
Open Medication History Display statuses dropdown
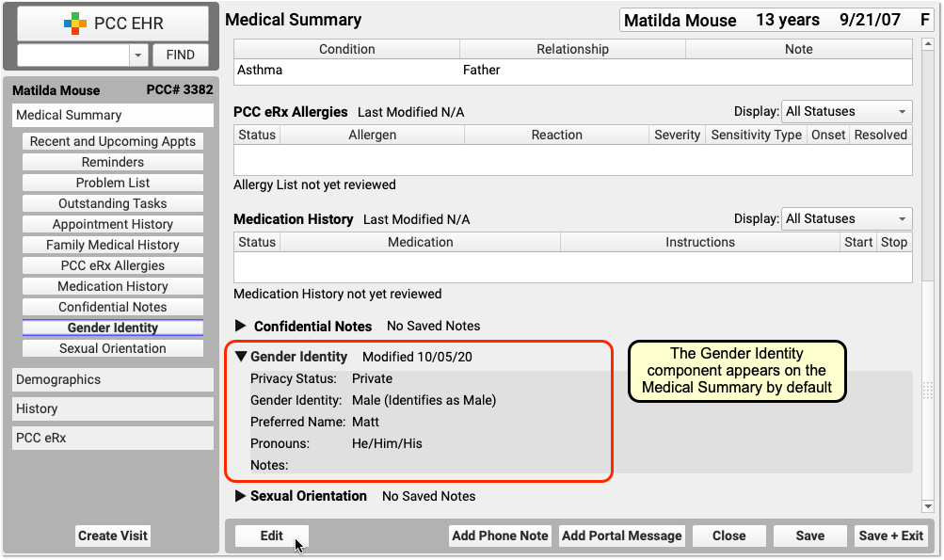[x=846, y=218]
